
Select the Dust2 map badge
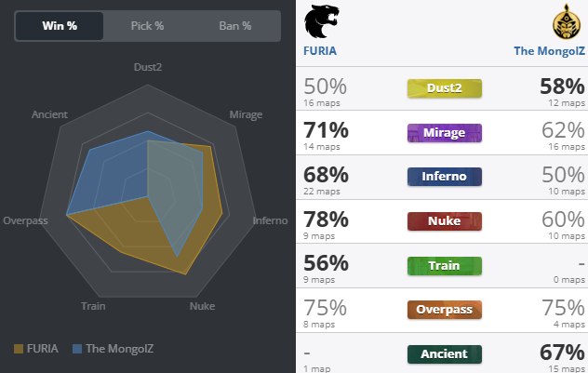(x=445, y=88)
